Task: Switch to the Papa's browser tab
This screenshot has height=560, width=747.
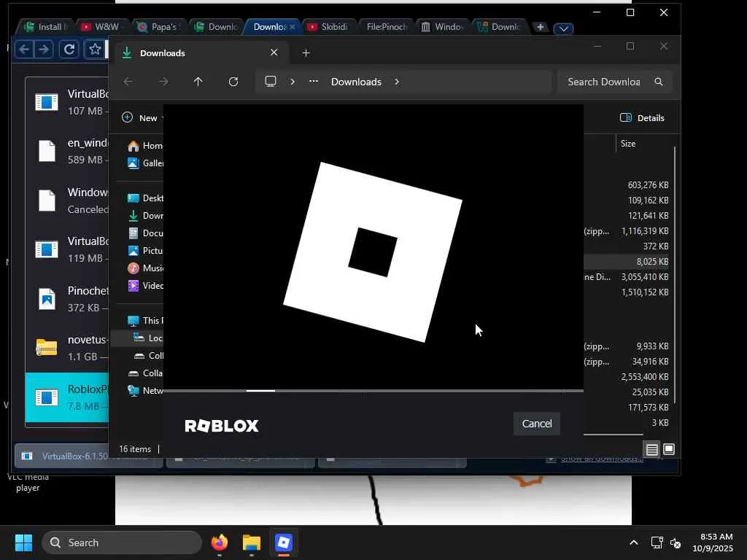Action: (x=159, y=27)
